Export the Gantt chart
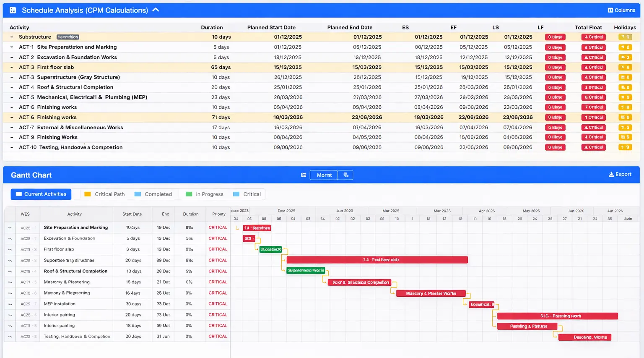644x358 pixels. 620,175
